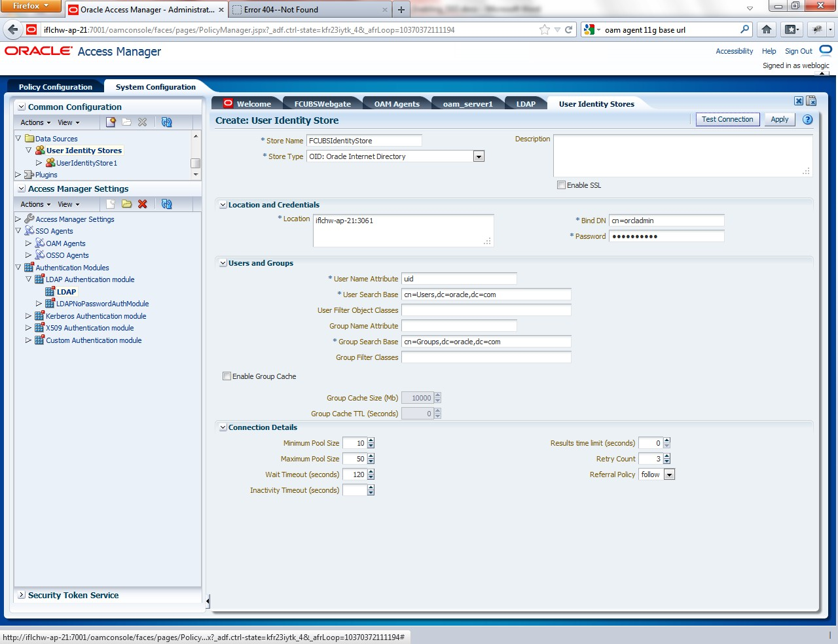Click the Data Sources folder icon
The height and width of the screenshot is (644, 838).
[x=29, y=139]
